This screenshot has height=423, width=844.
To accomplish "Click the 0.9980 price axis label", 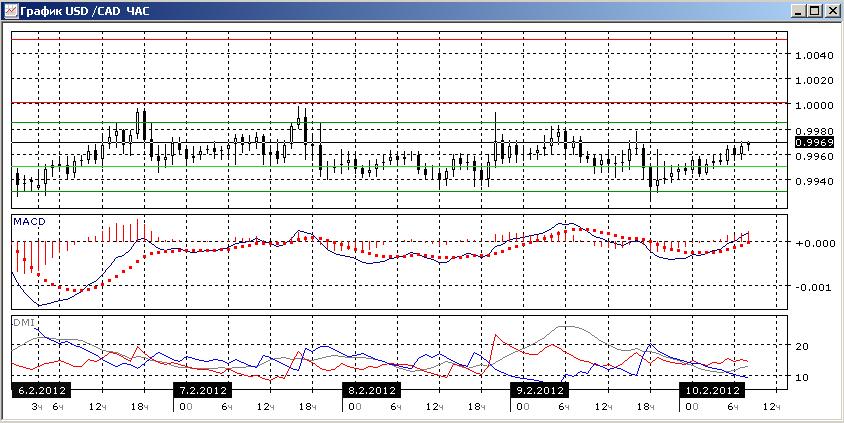I will coord(814,131).
